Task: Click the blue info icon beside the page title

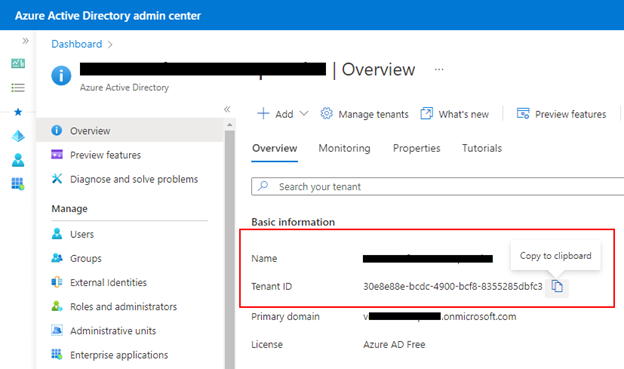Action: coord(61,76)
